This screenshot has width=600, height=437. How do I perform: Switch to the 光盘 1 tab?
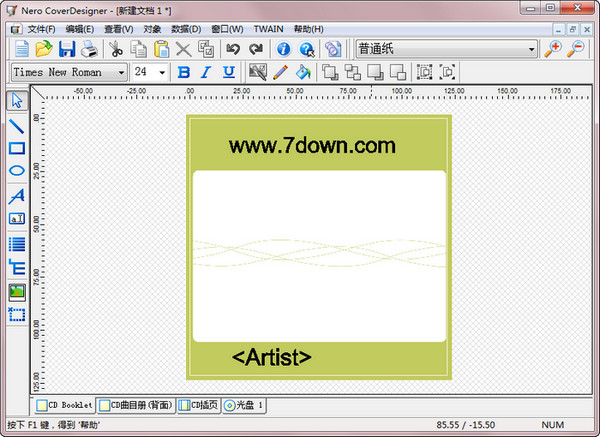(244, 405)
